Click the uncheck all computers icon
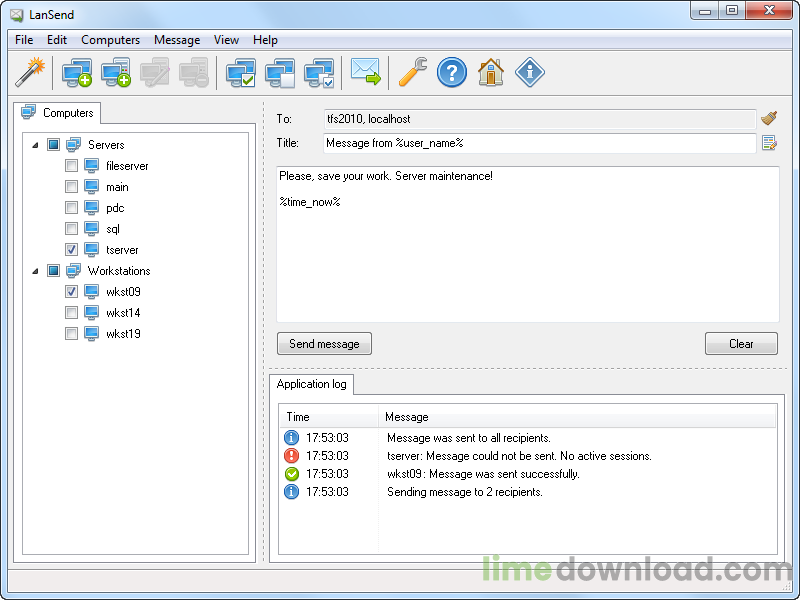 tap(280, 72)
